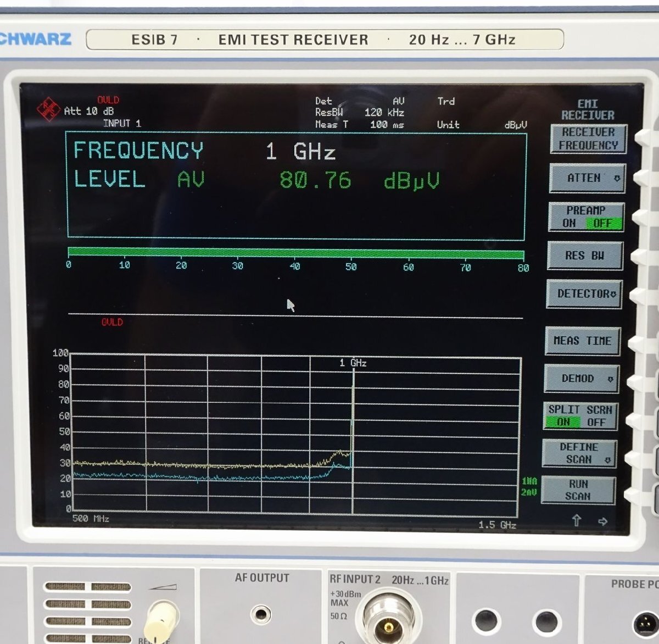Click the Trd header label
The height and width of the screenshot is (644, 659).
[446, 101]
